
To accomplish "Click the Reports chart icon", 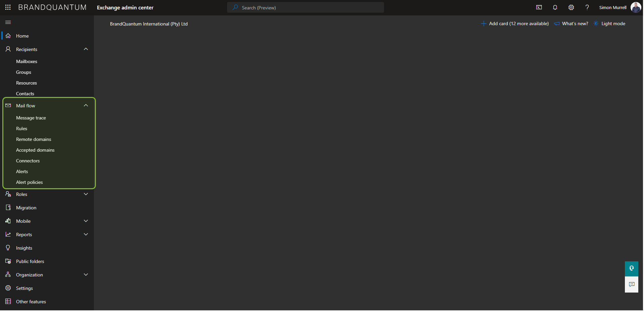I will pos(8,235).
